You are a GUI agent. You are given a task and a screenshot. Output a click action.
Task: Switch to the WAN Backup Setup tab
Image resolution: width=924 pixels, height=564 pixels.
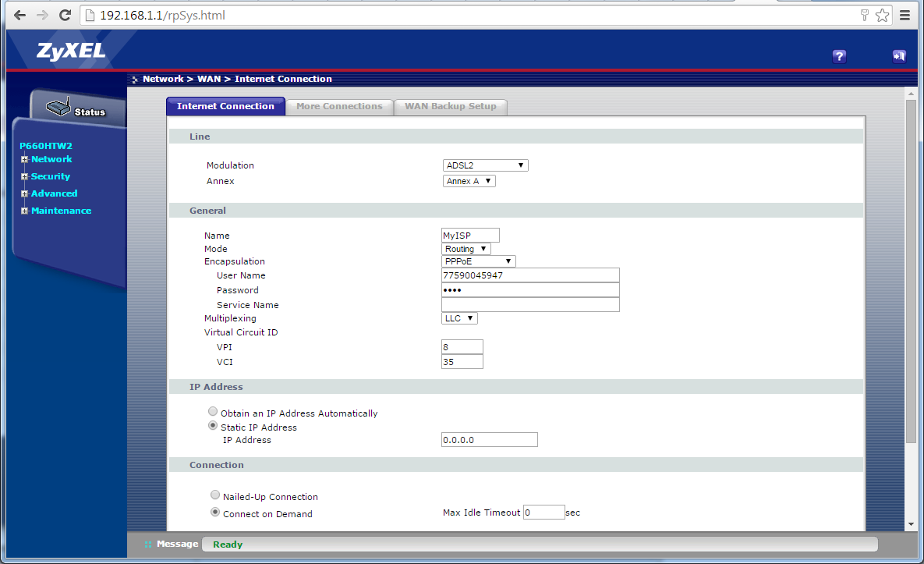[450, 106]
